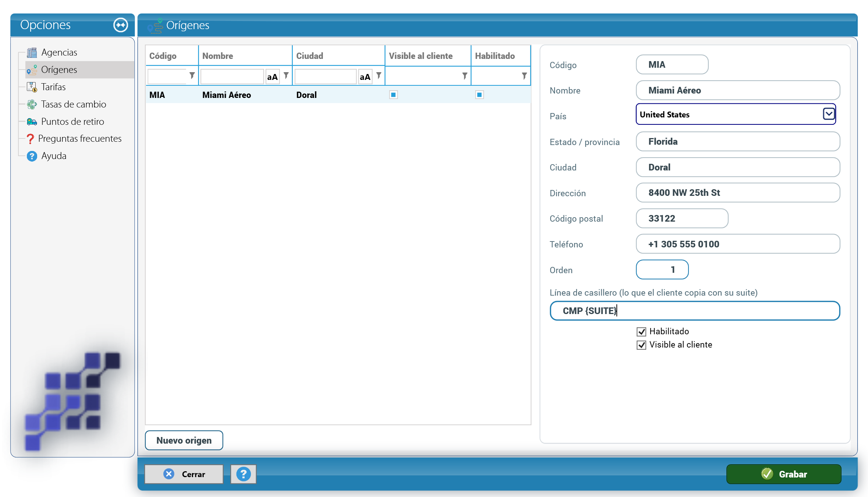Image resolution: width=868 pixels, height=497 pixels.
Task: Click the blue Ayuda help icon in the sidebar
Action: pos(32,156)
